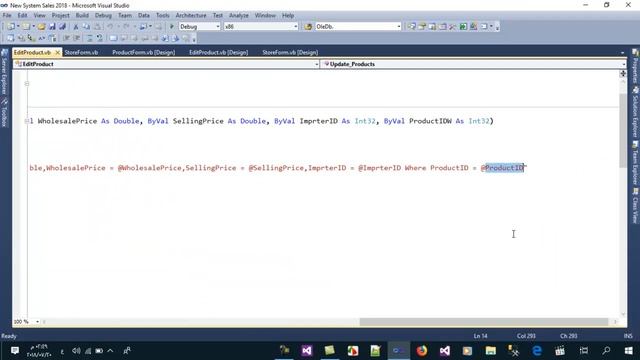Open the Server Explorer side panel
The height and width of the screenshot is (360, 640).
coord(4,71)
